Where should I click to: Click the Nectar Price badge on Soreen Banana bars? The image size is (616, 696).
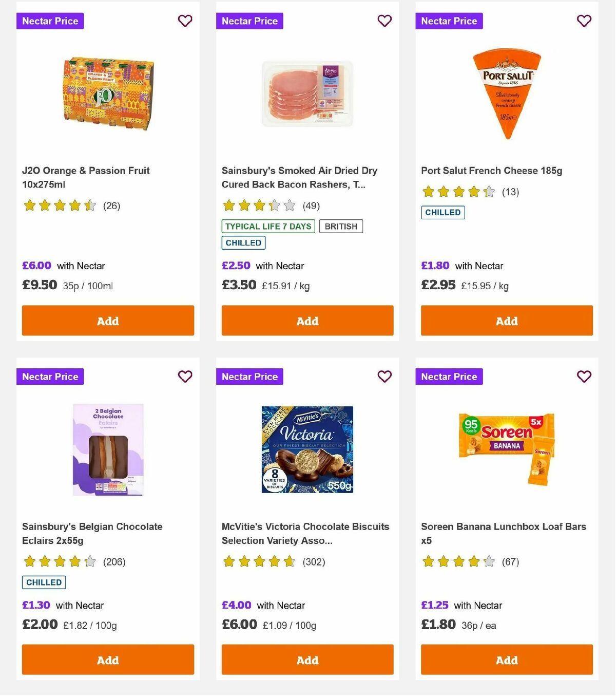tap(449, 377)
